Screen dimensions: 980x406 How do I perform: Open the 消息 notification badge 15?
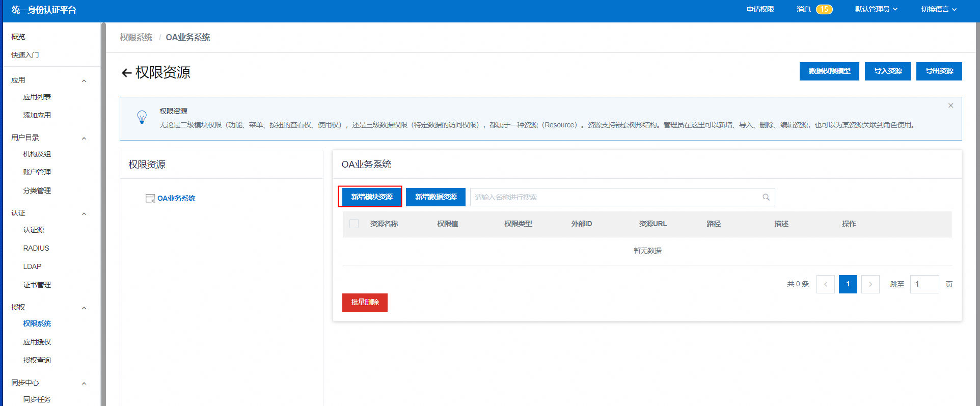[824, 9]
